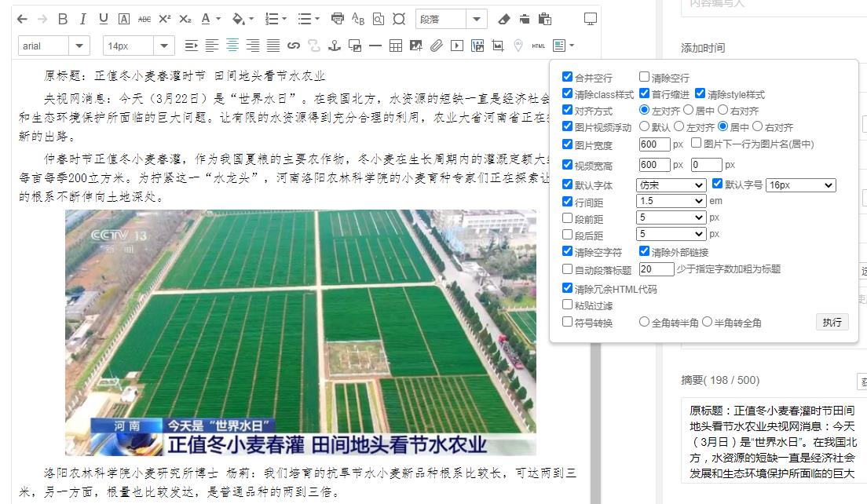Click the CCTV news image in editor
Viewport: 867px width, 504px height.
pyautogui.click(x=301, y=333)
